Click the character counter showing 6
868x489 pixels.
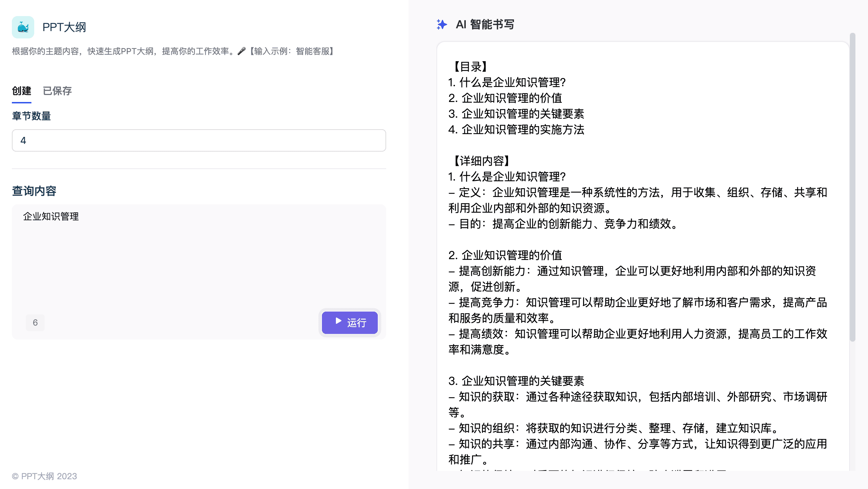tap(35, 323)
